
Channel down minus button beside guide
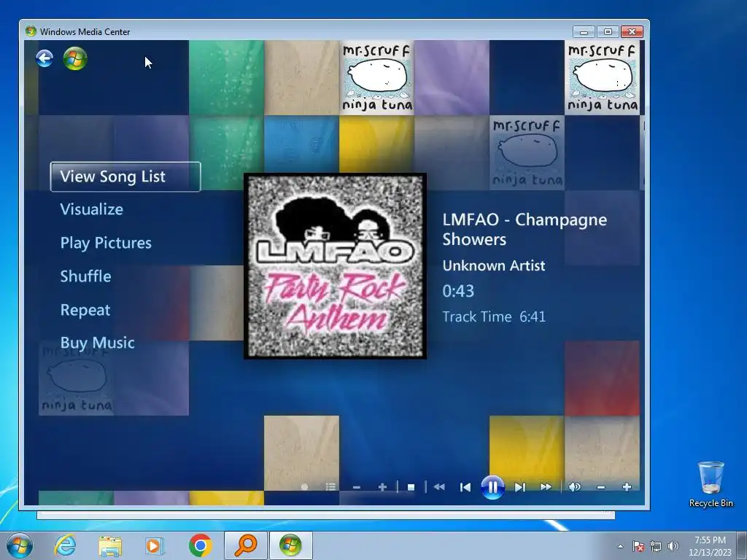pos(356,487)
